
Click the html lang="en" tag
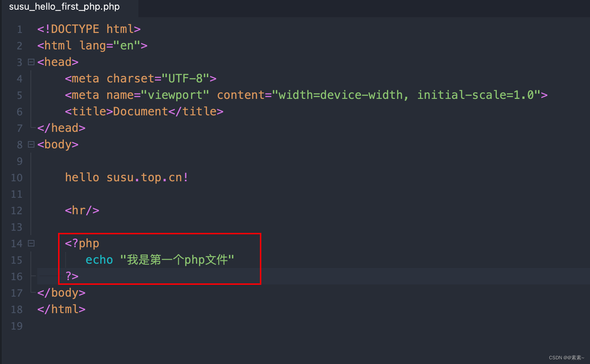click(x=92, y=45)
